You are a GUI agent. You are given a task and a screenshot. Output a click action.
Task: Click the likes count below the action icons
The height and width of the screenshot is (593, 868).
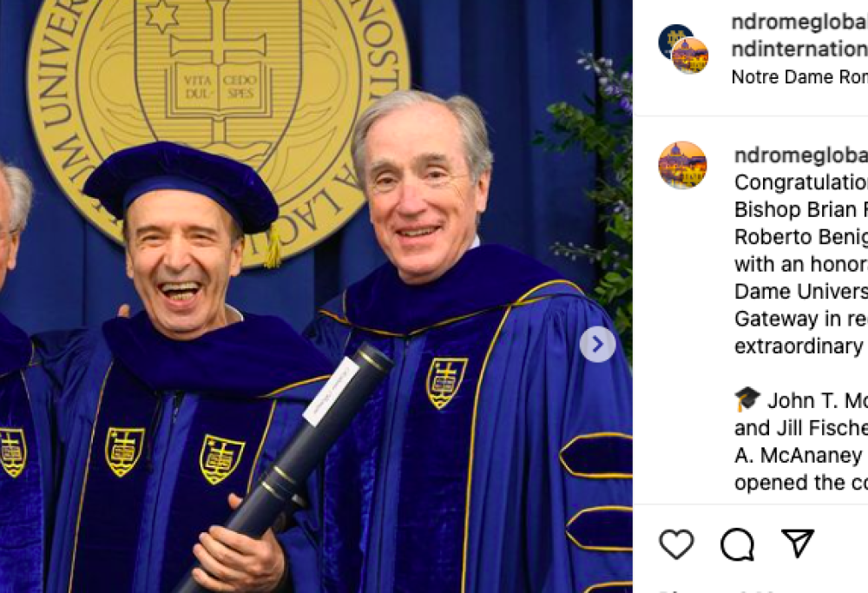(x=694, y=588)
